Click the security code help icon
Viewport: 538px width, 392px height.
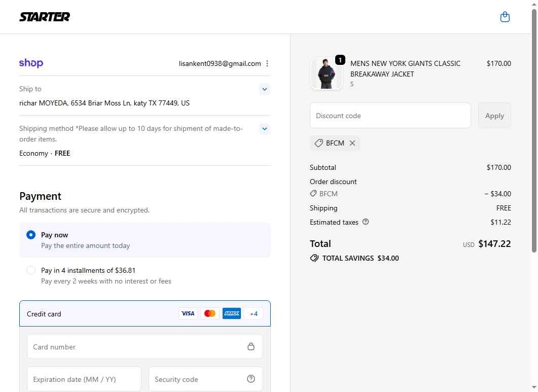(x=251, y=379)
